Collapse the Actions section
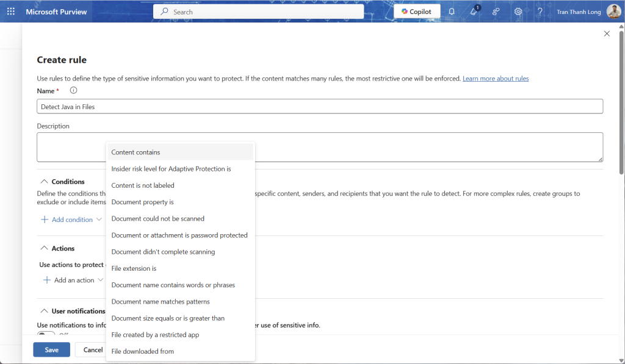Screen dimensions: 625x364 (44, 248)
